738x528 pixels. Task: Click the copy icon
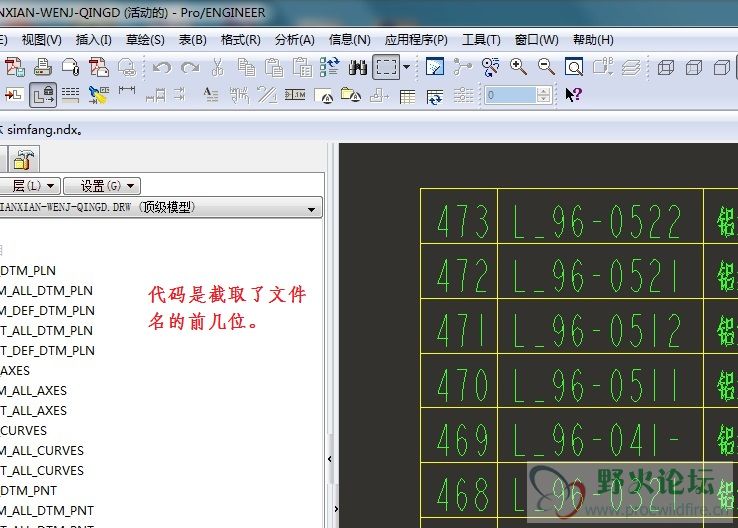click(246, 67)
